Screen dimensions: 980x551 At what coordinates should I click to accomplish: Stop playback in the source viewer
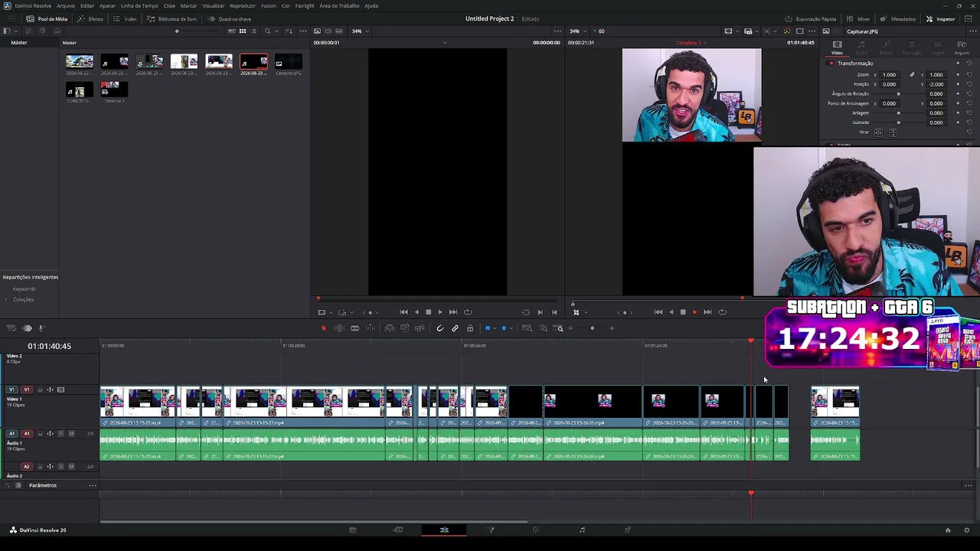coord(428,312)
